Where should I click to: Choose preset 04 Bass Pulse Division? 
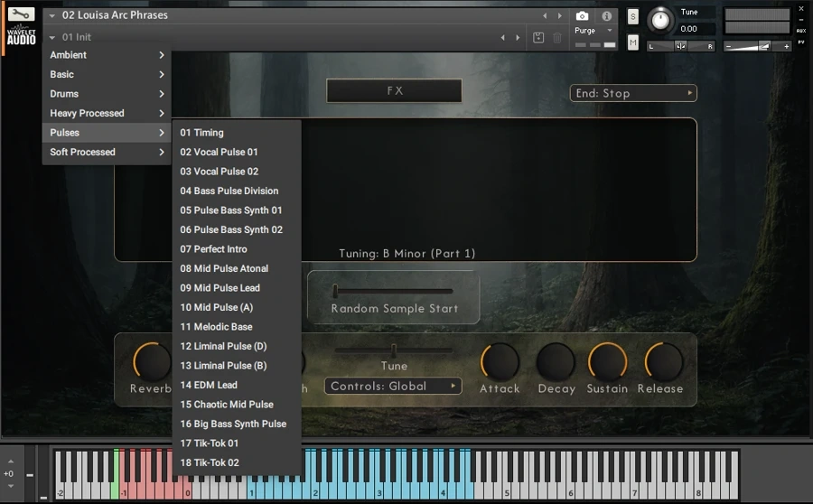[237, 191]
